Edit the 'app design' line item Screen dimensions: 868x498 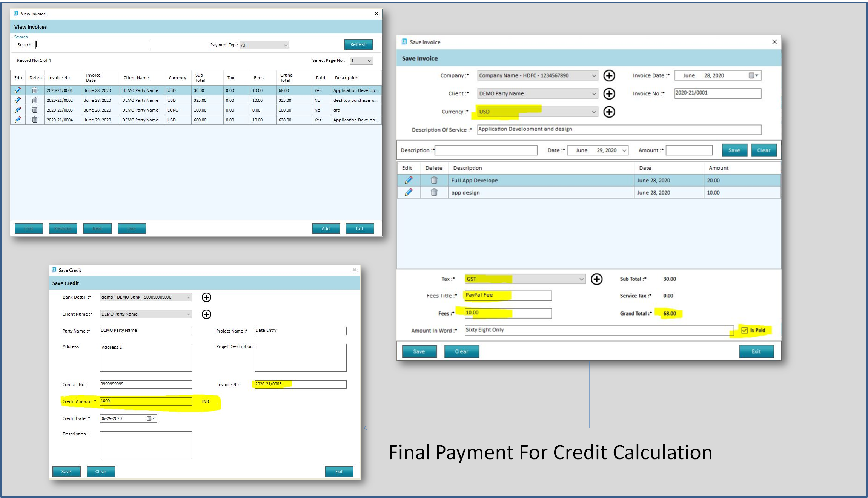[409, 192]
